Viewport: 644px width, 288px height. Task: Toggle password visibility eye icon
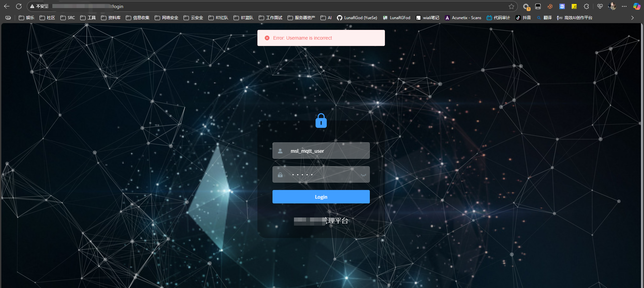click(x=363, y=175)
